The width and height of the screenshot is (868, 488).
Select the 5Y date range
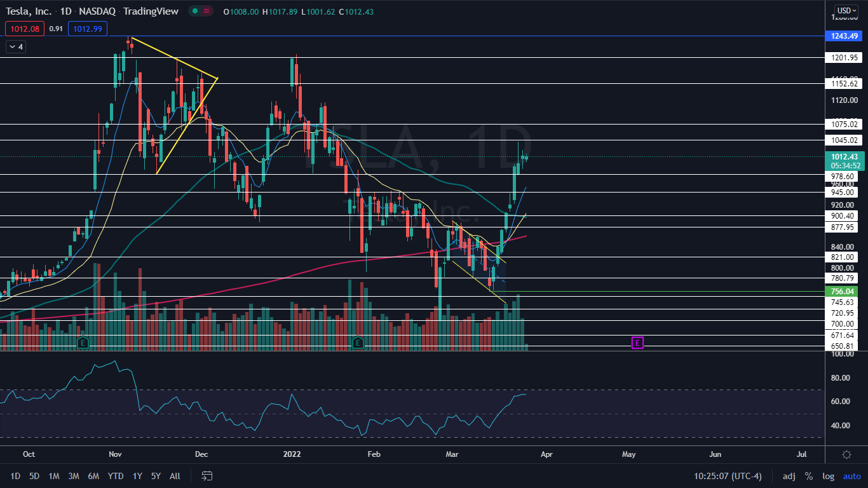[156, 476]
